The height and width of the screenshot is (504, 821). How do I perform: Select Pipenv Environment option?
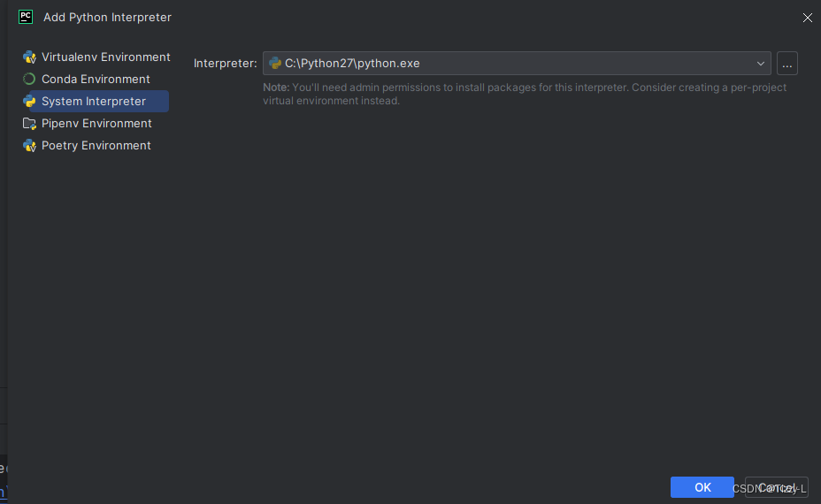(x=96, y=124)
